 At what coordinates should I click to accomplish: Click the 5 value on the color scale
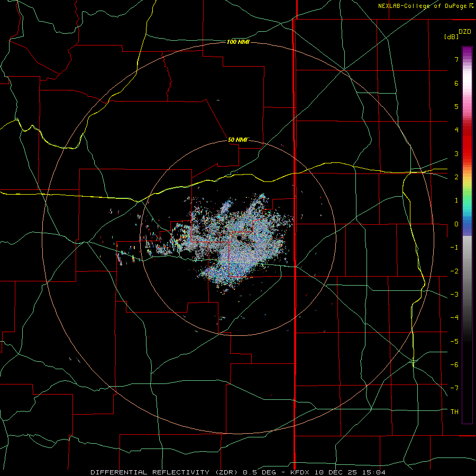pos(456,106)
